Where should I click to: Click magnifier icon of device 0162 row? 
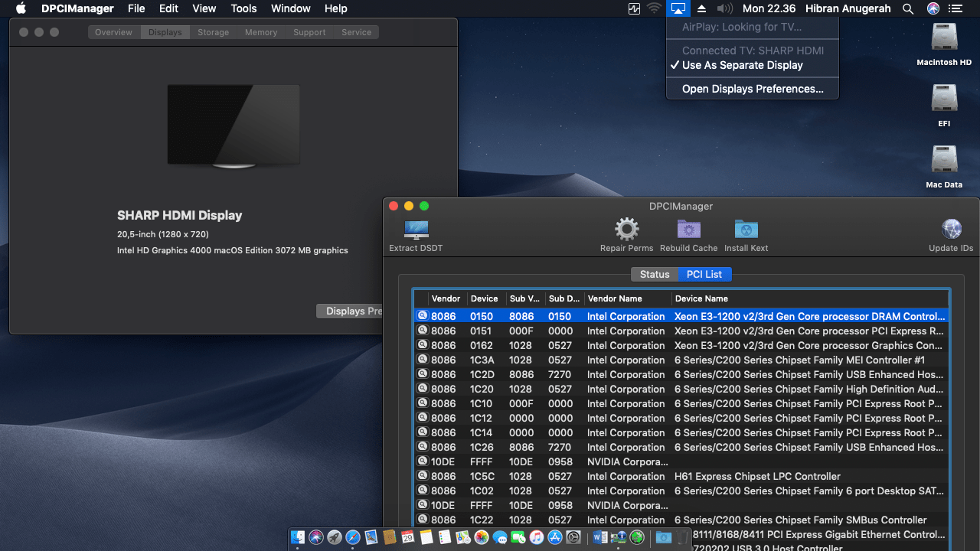(x=422, y=345)
